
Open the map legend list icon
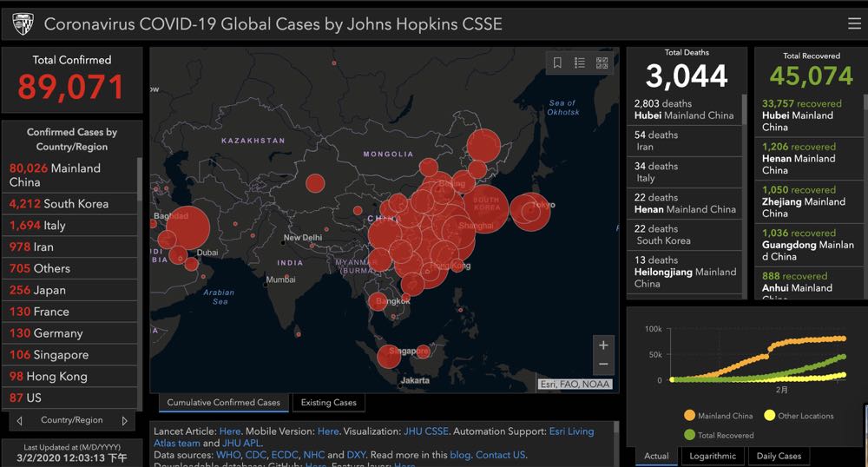[580, 62]
